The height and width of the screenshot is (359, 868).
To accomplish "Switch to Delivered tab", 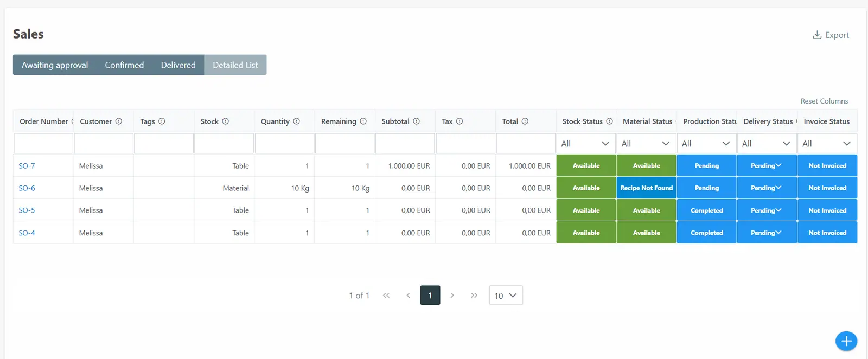I will click(x=178, y=65).
